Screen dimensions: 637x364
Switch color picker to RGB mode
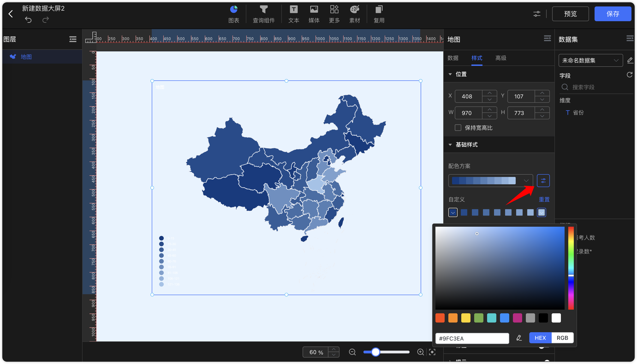tap(562, 338)
